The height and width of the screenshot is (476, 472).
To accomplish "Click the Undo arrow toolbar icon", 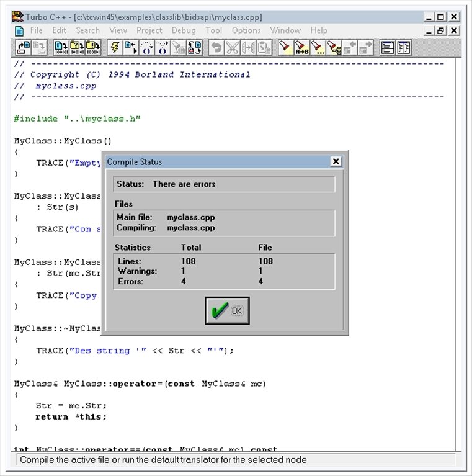I will pyautogui.click(x=216, y=48).
